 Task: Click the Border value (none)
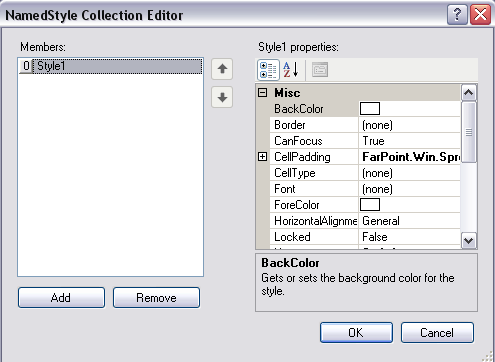[x=377, y=125]
